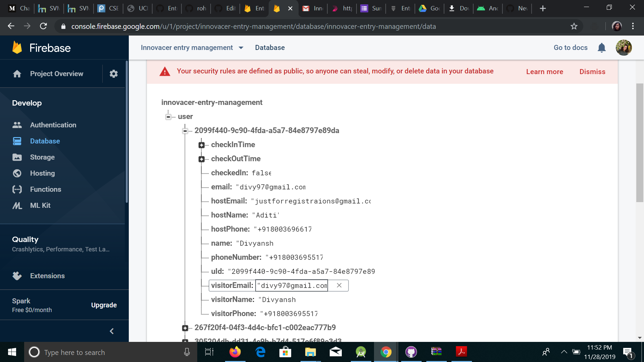Open the Authentication section

click(53, 125)
